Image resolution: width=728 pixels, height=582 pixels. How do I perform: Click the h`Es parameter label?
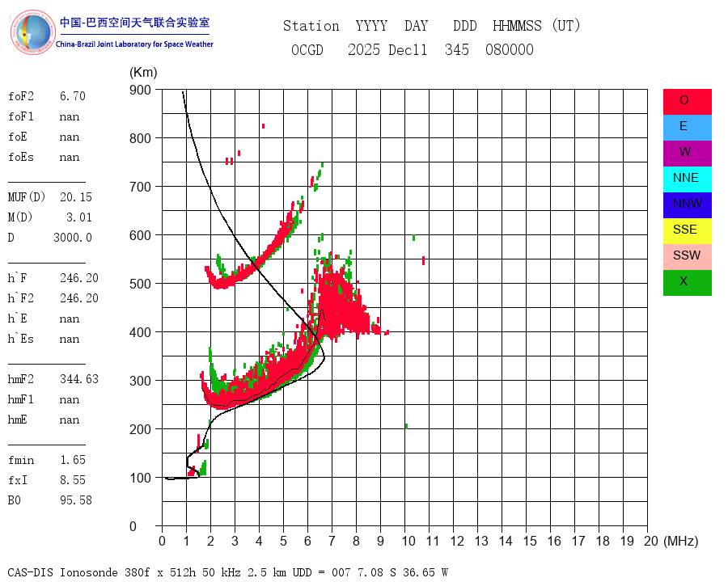pyautogui.click(x=21, y=339)
